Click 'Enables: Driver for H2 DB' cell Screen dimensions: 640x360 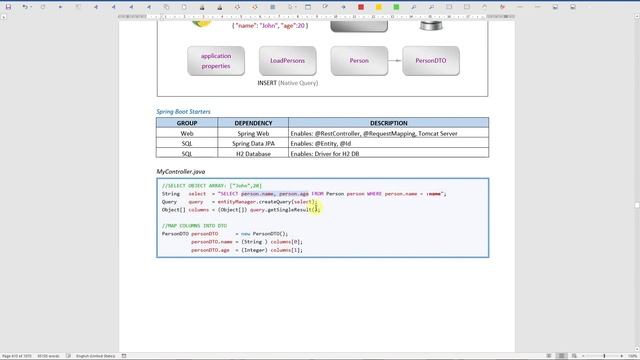[389, 154]
